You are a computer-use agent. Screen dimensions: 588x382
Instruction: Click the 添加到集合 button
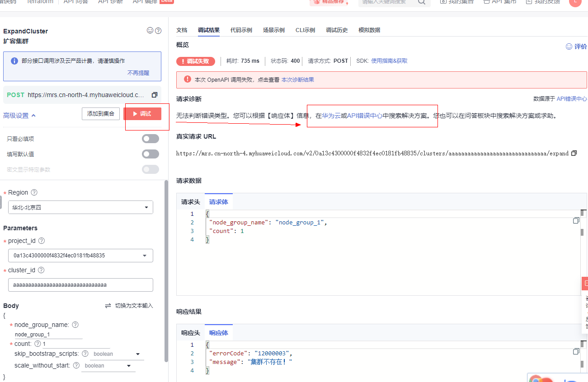(x=101, y=114)
